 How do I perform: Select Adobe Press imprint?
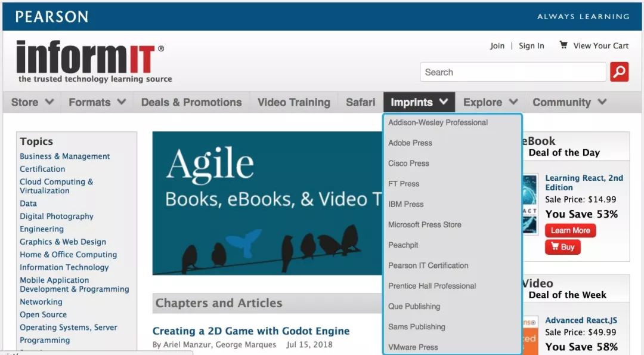coord(410,143)
